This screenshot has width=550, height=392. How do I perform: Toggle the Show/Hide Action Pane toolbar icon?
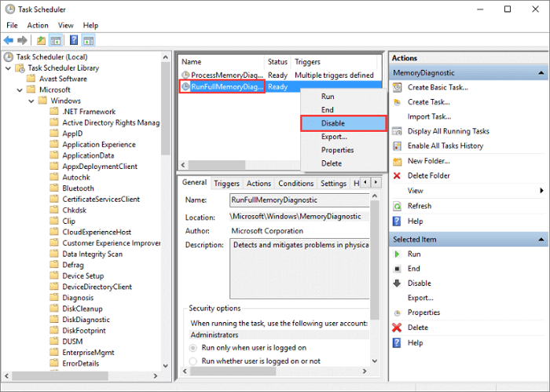pyautogui.click(x=88, y=40)
